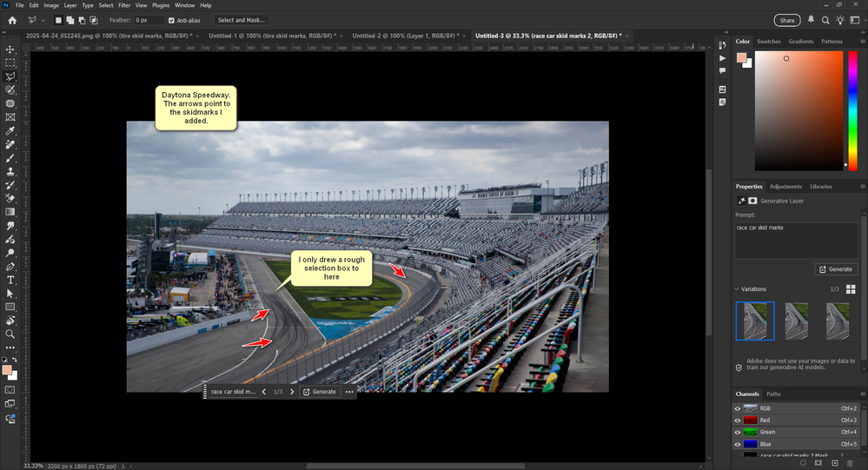Screen dimensions: 868x470
Task: Select the Zoom tool
Action: [x=10, y=334]
